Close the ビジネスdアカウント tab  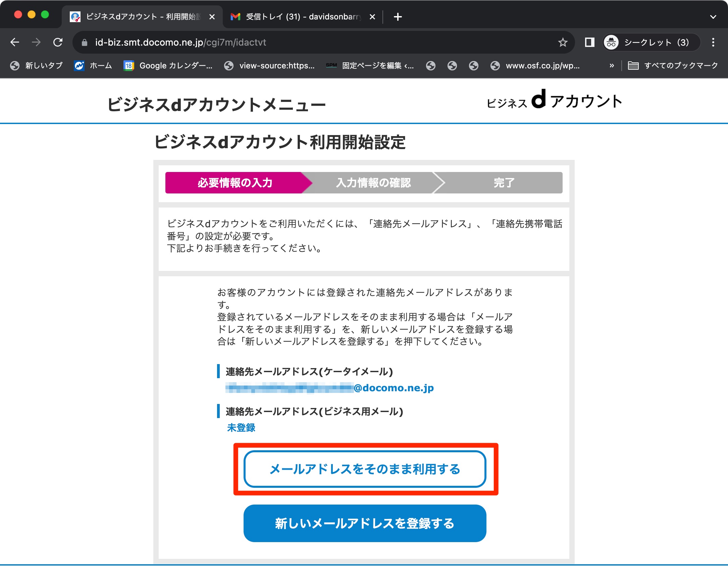click(x=212, y=16)
